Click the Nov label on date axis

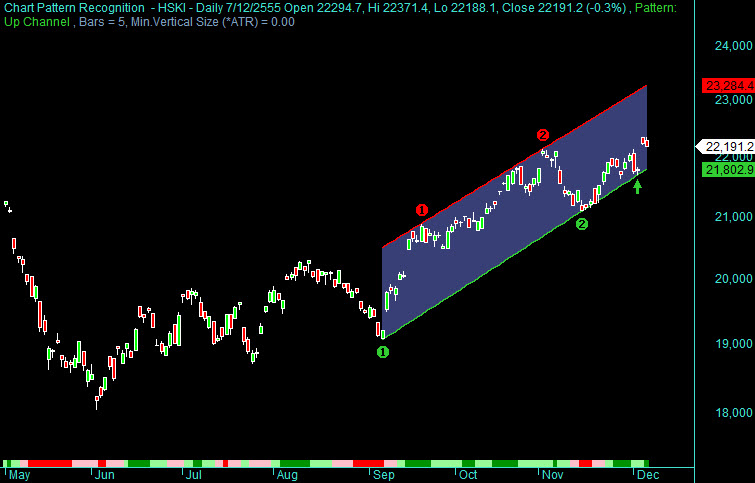click(553, 475)
